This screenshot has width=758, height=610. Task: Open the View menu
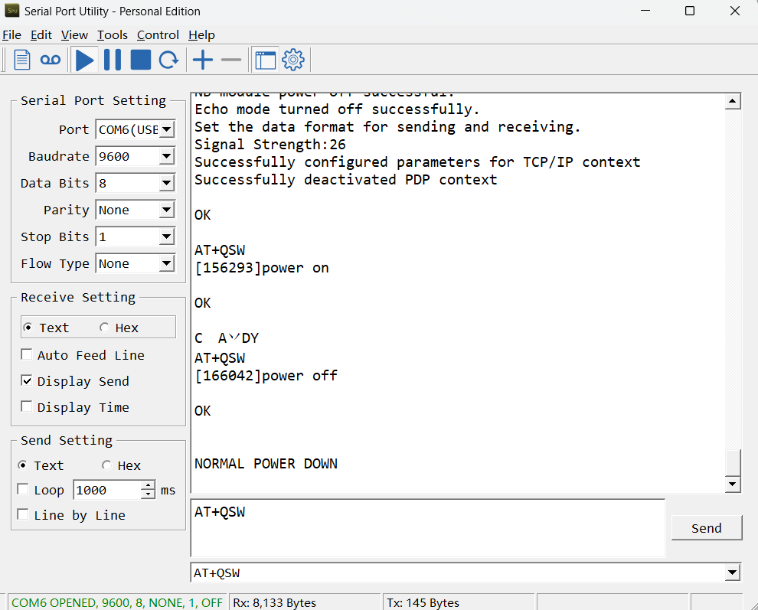coord(74,35)
